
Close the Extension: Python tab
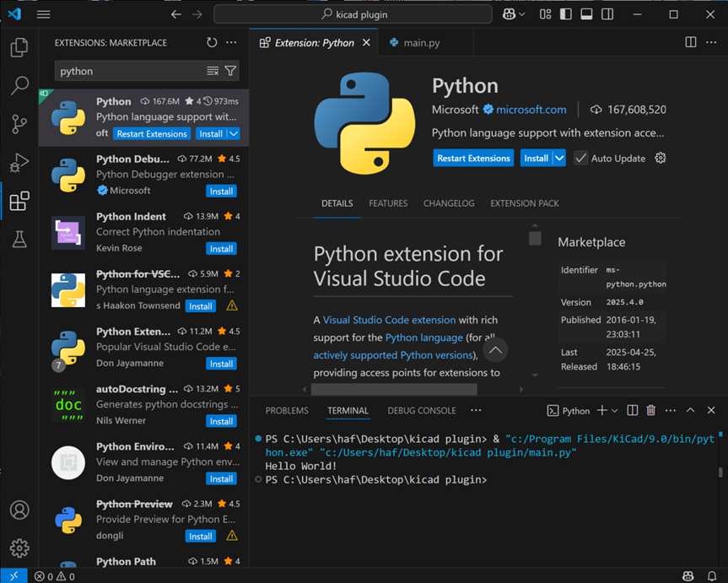366,43
